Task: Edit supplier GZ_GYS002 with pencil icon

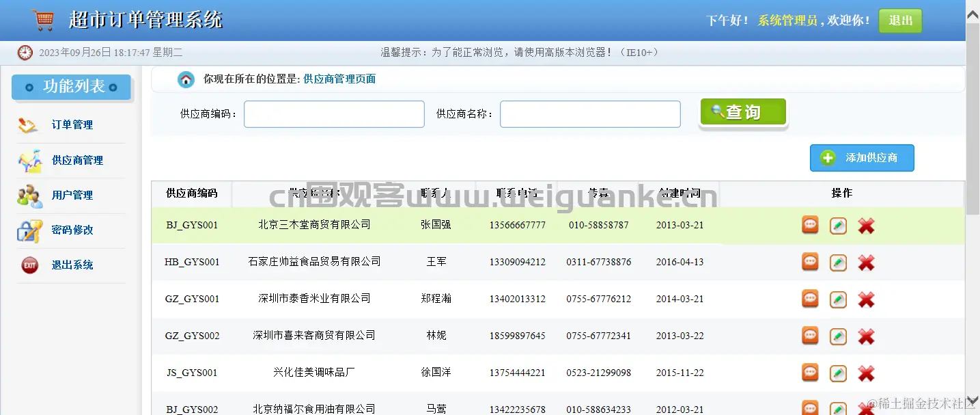Action: pos(838,336)
